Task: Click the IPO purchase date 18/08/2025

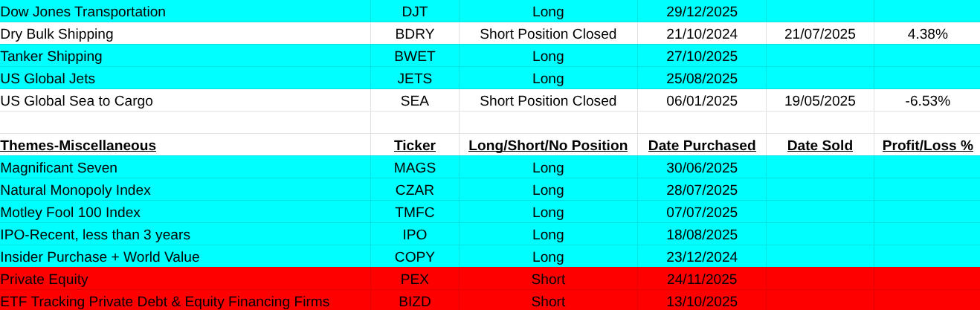Action: coord(702,235)
